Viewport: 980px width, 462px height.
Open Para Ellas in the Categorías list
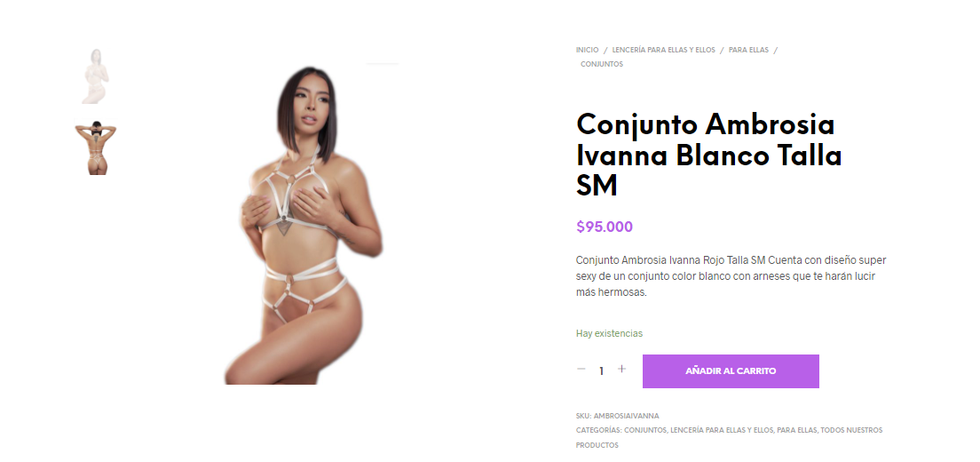(797, 430)
